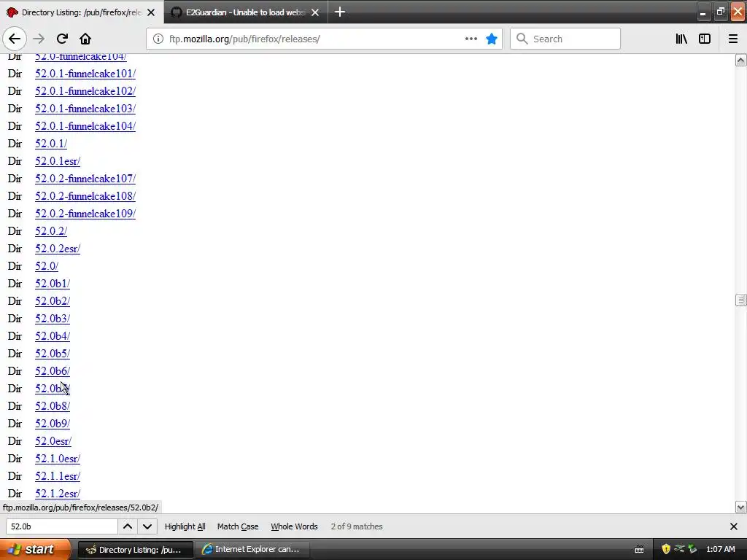Open the 52.0b9/ directory link

[x=53, y=424]
